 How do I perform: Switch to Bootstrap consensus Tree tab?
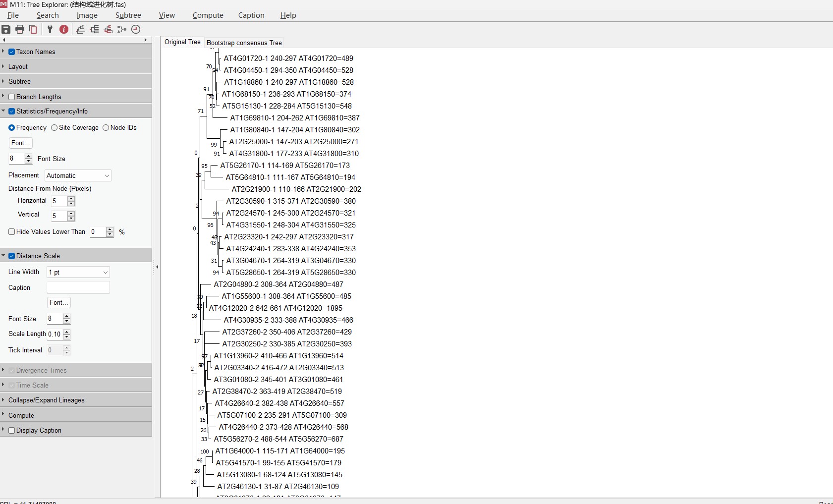click(x=244, y=43)
